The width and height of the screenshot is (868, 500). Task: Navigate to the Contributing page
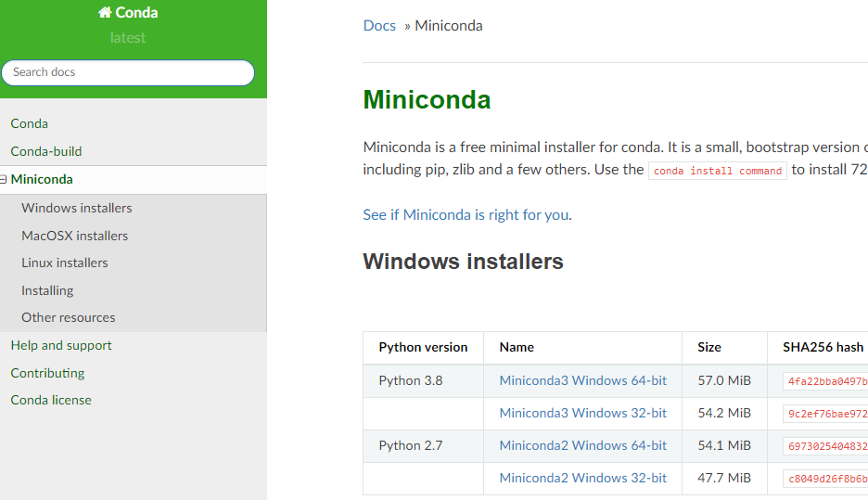click(47, 373)
